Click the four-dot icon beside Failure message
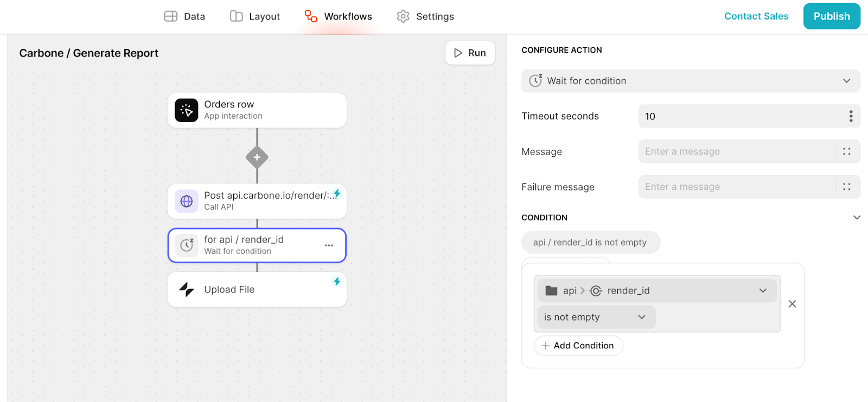This screenshot has width=868, height=402. [x=846, y=187]
